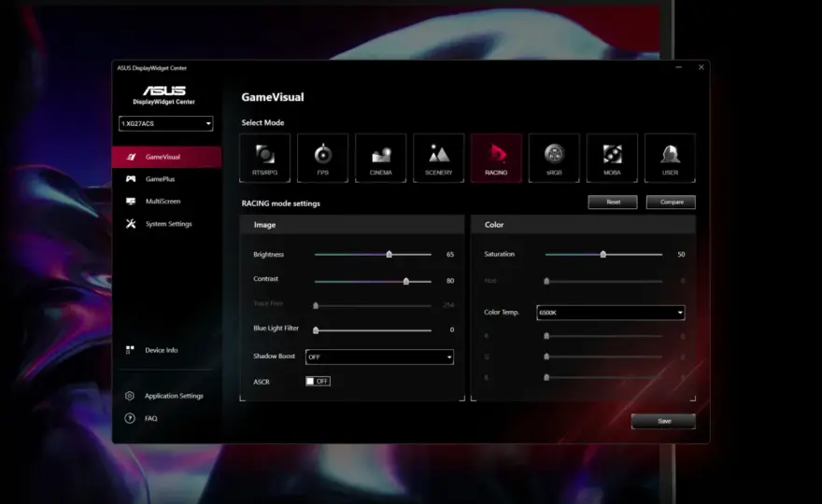Click the Saturation slider handle
822x504 pixels.
[603, 254]
